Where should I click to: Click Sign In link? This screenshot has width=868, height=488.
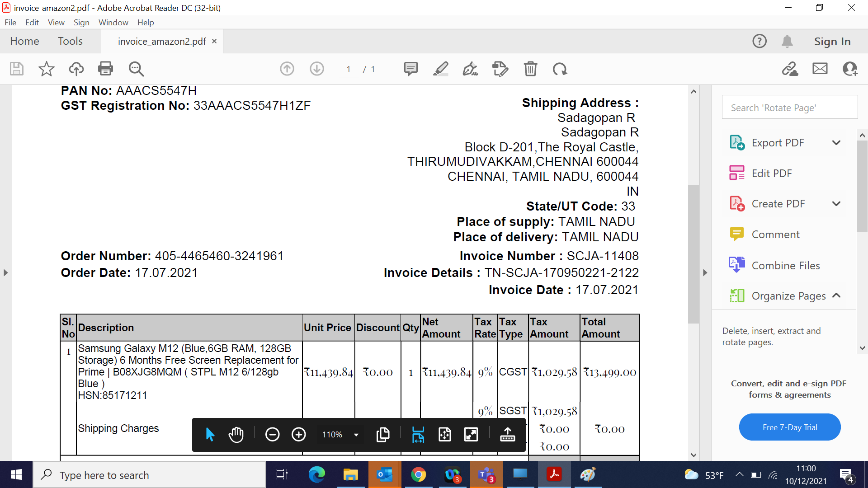click(832, 41)
